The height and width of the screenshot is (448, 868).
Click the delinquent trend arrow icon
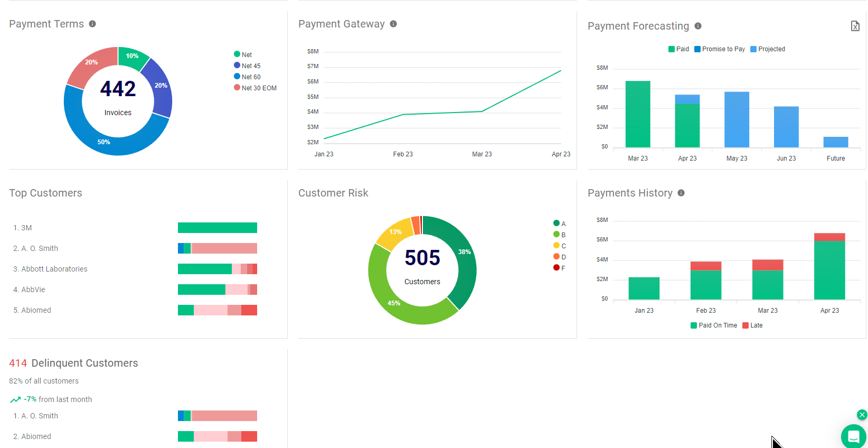coord(15,400)
